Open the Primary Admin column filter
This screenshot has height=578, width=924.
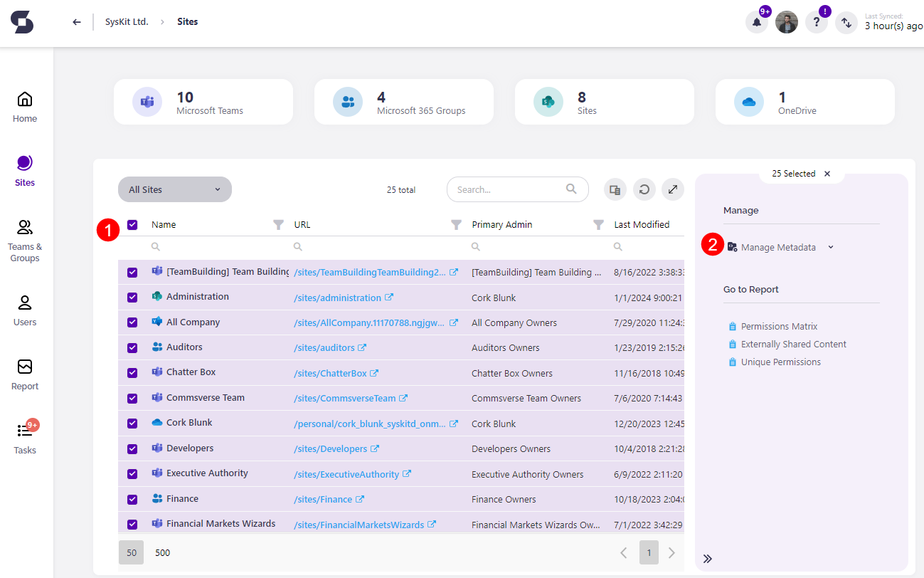point(598,224)
